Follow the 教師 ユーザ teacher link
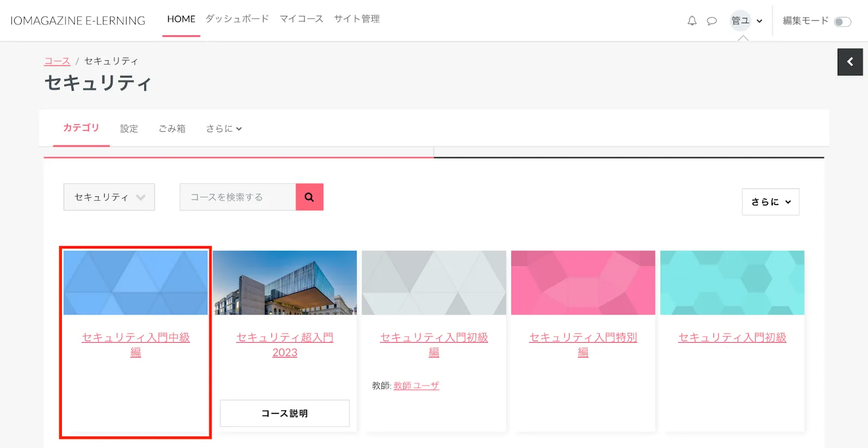868x448 pixels. [x=416, y=386]
